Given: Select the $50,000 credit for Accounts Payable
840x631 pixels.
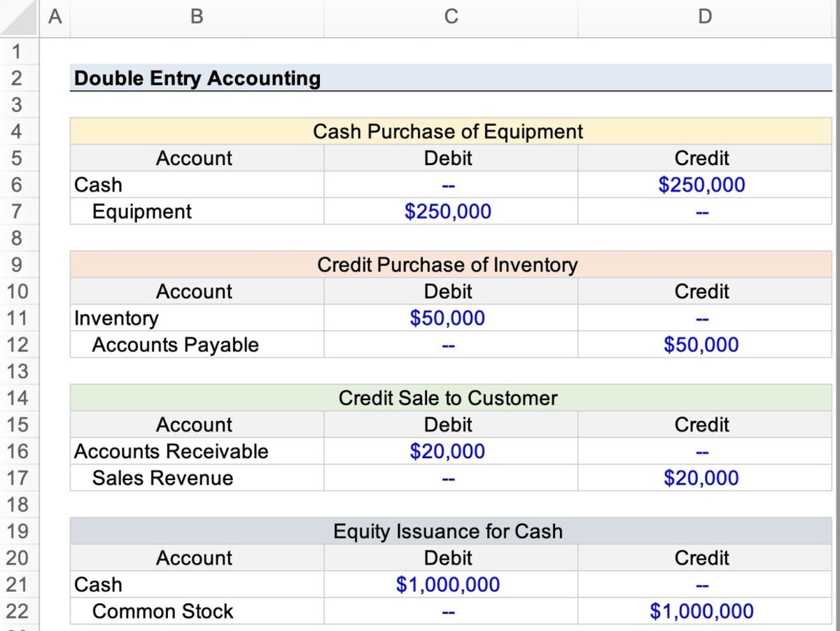Looking at the screenshot, I should [706, 345].
